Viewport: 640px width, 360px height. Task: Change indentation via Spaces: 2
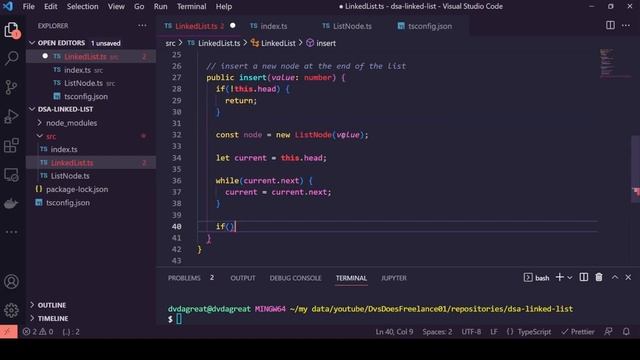click(437, 332)
